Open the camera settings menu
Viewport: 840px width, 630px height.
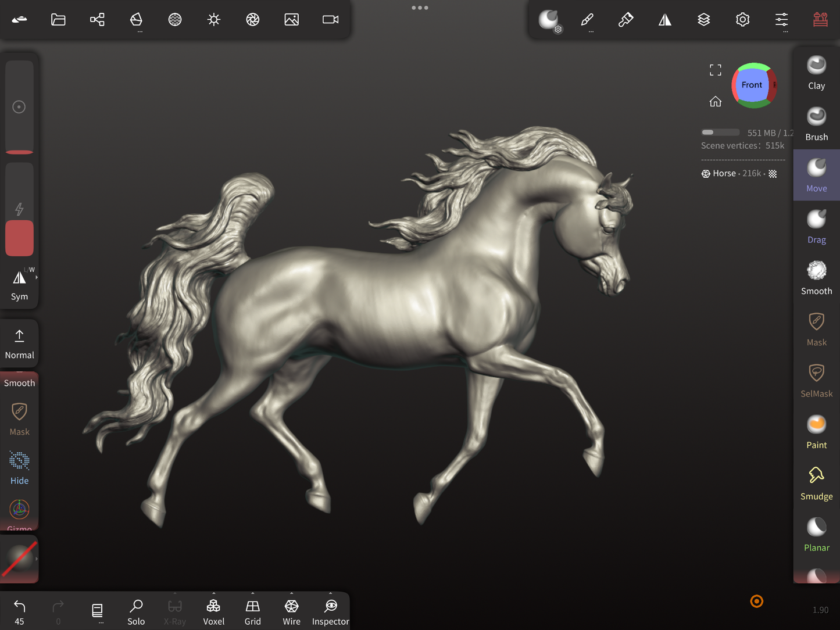(330, 20)
